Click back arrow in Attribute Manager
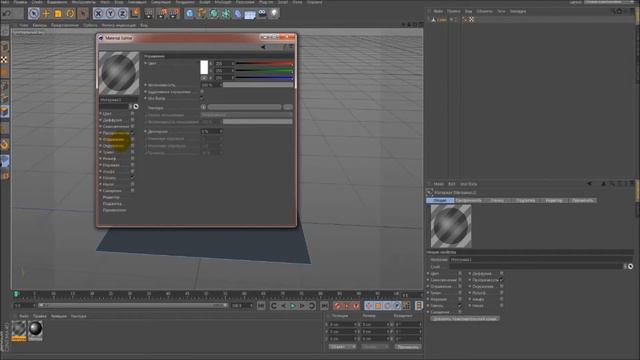The width and height of the screenshot is (640, 360). click(589, 184)
